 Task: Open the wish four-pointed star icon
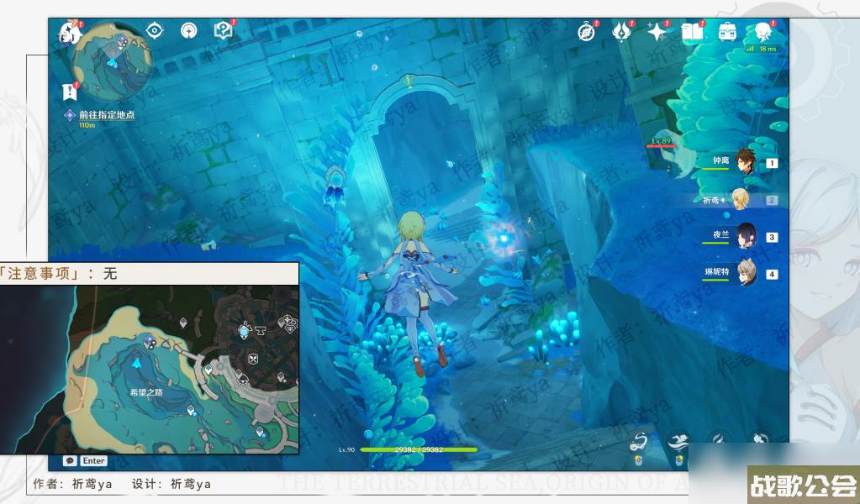[x=657, y=32]
